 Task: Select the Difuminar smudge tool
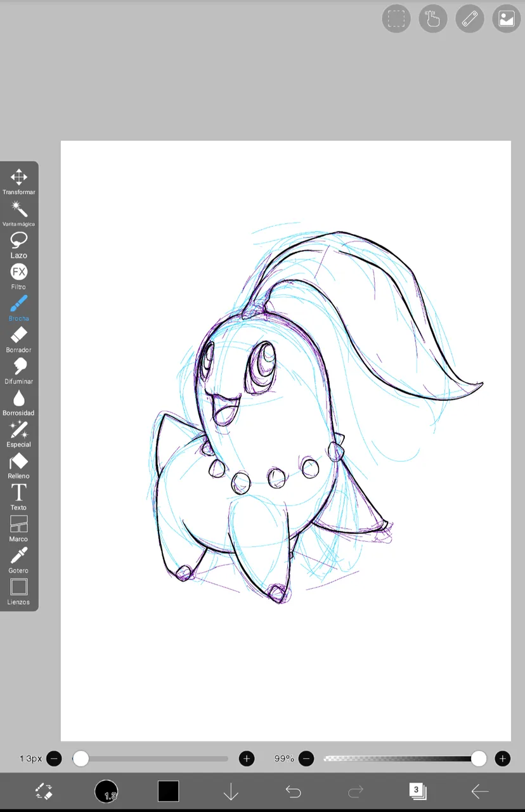click(19, 371)
